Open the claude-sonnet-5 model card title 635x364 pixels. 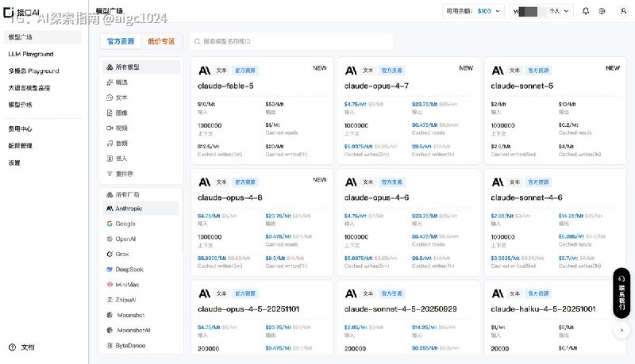[x=521, y=86]
